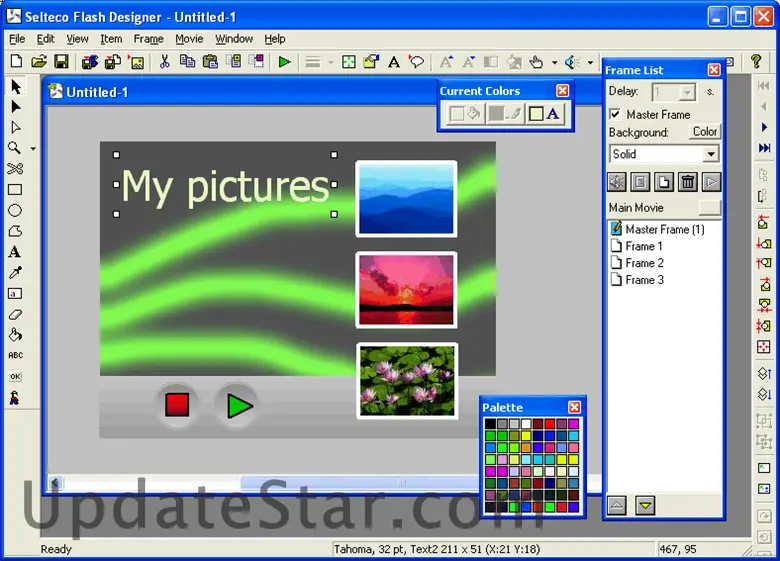Click the speech balloon toolbar icon
The image size is (780, 561).
(416, 62)
